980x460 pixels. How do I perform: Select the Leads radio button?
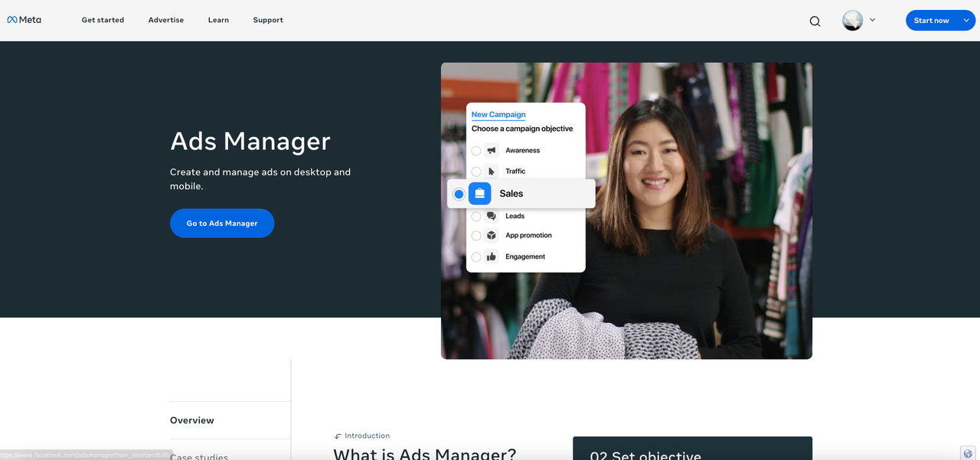click(476, 216)
